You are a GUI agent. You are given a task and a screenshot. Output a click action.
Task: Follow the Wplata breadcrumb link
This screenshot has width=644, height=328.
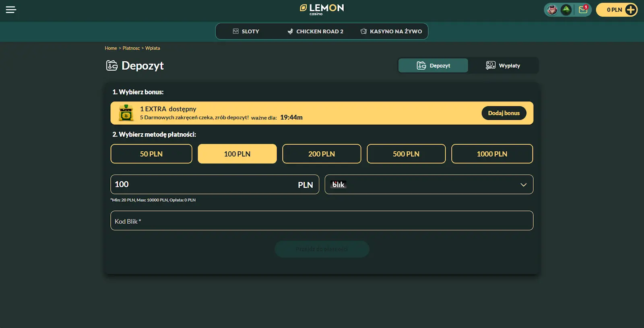153,48
